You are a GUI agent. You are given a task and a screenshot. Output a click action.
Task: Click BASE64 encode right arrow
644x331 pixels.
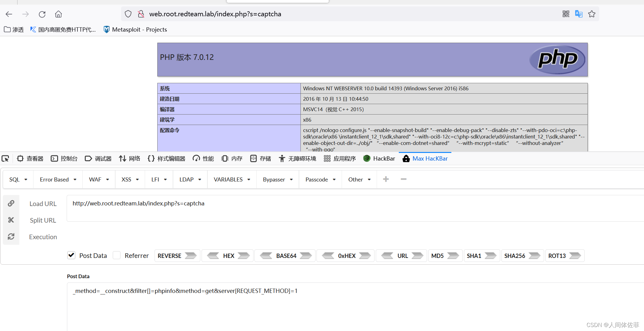pos(306,256)
